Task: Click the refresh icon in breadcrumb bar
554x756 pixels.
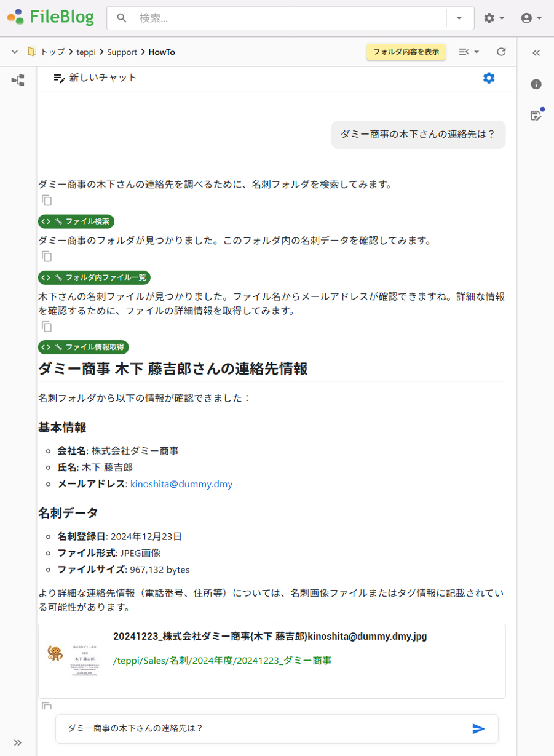Action: tap(501, 52)
